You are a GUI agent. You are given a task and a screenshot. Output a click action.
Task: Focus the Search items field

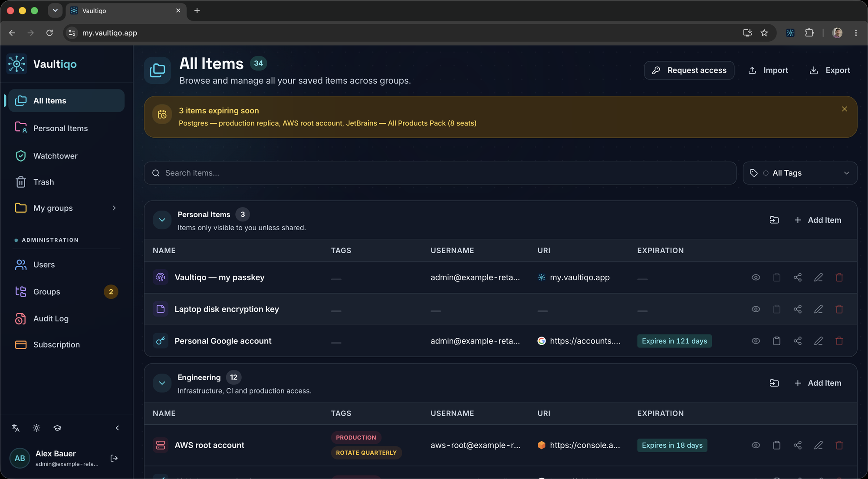point(440,173)
